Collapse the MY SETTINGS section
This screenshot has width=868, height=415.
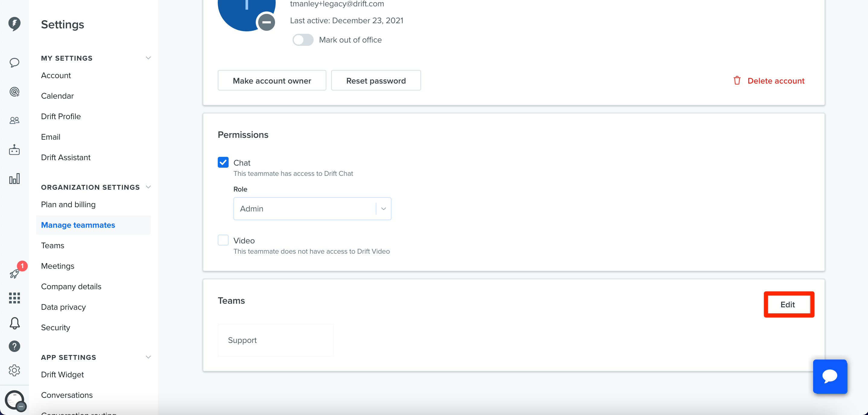(148, 58)
